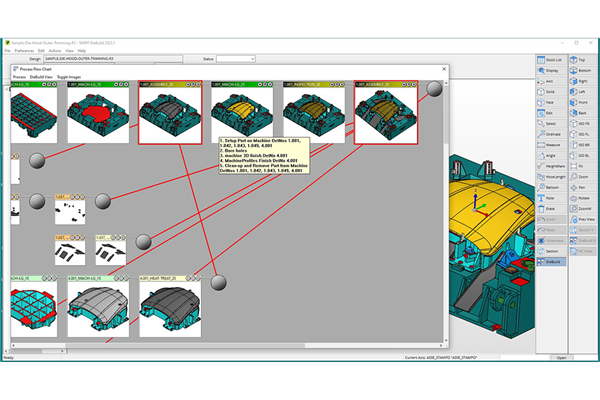Select the 4.001_MACH-LG_15 step thumbnail
This screenshot has height=400, width=600.
pos(98,307)
